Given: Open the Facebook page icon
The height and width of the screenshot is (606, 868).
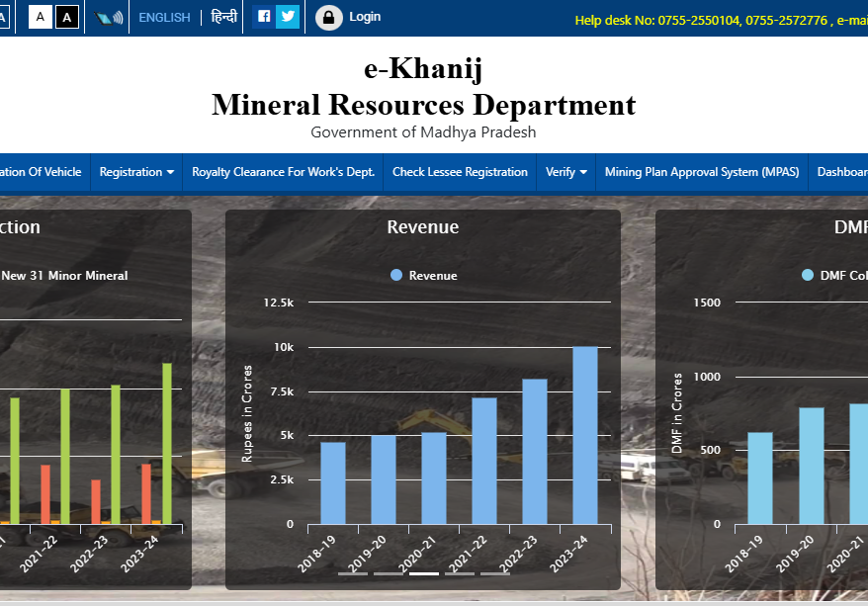Looking at the screenshot, I should pos(264,17).
